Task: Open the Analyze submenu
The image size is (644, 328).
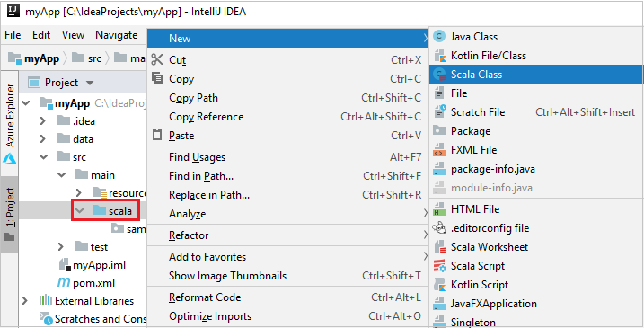Action: (287, 214)
